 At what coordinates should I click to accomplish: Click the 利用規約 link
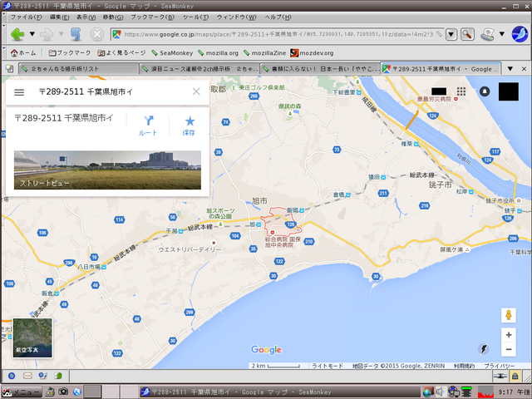point(464,366)
